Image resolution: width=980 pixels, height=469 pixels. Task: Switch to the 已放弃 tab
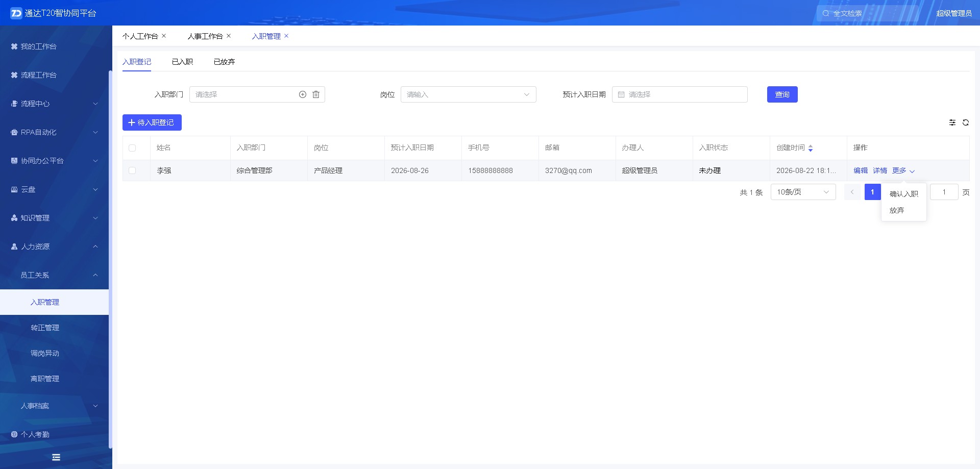pos(224,62)
